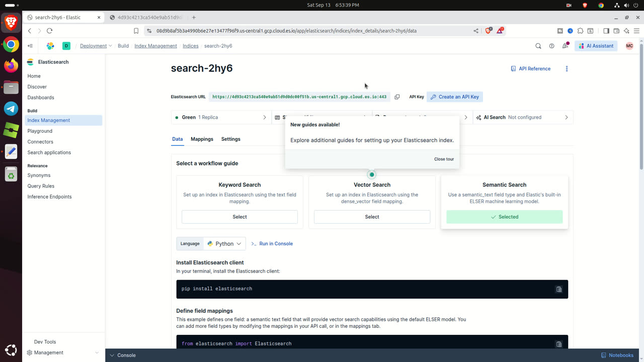The width and height of the screenshot is (644, 362).
Task: Expand the Deployment breadcrumb dropdown
Action: pyautogui.click(x=96, y=46)
